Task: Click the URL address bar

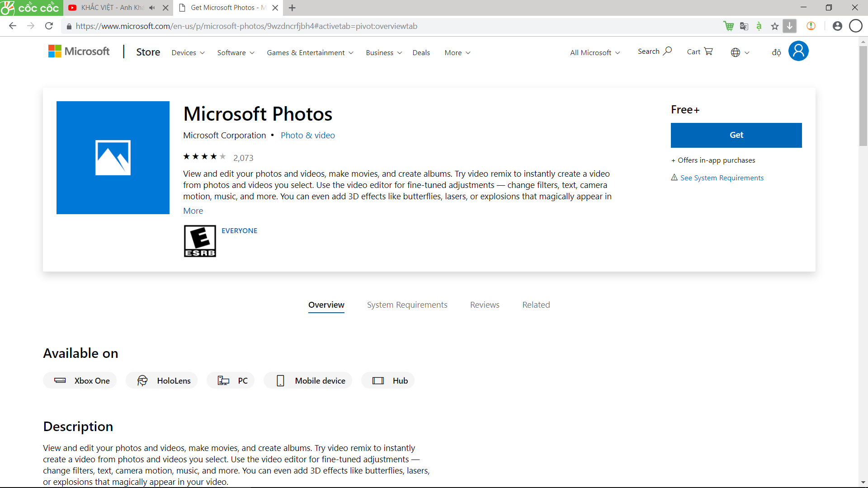Action: click(389, 26)
